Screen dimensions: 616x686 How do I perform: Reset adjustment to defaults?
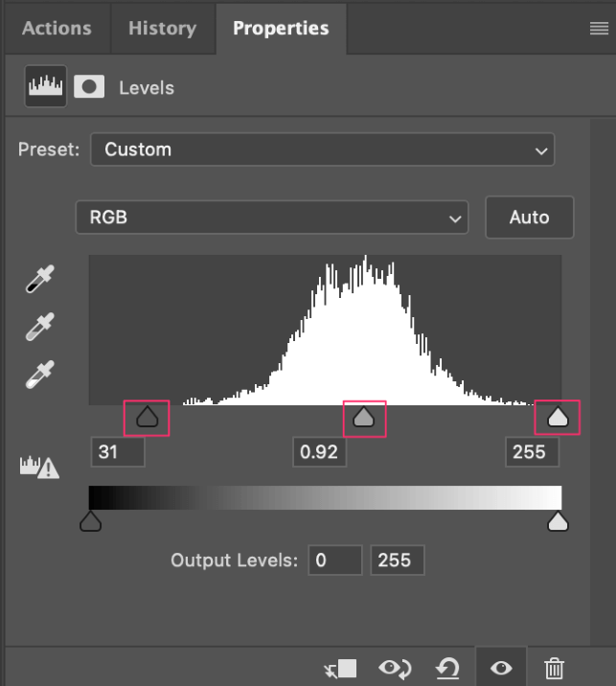point(449,668)
